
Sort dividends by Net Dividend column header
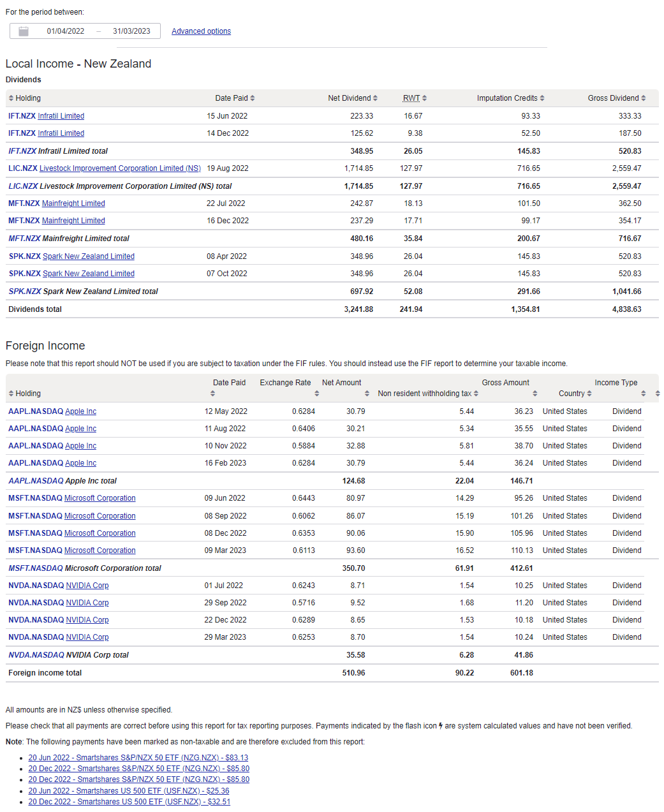click(x=353, y=98)
